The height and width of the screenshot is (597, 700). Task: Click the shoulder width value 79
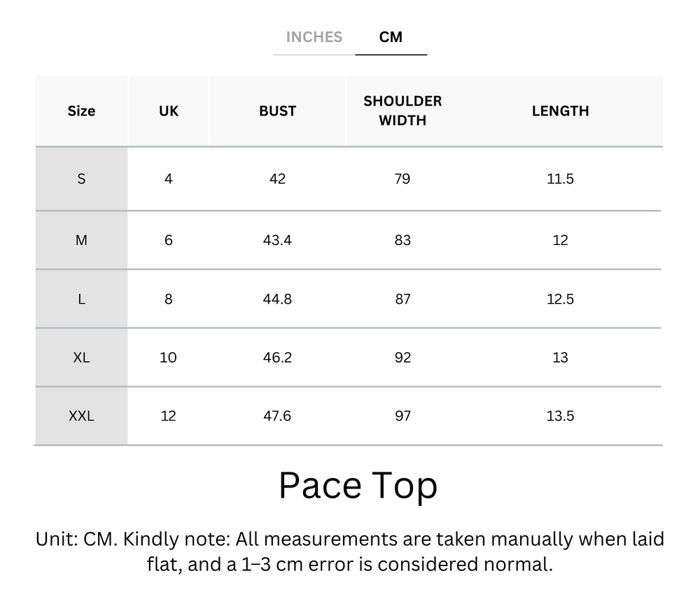click(402, 178)
